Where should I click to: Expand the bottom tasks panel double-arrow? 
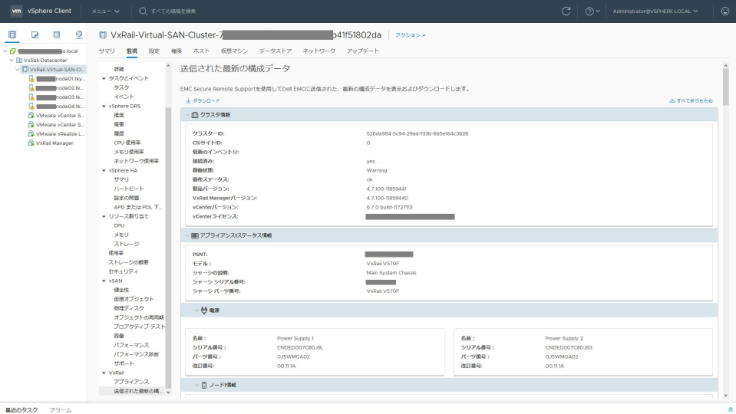730,410
